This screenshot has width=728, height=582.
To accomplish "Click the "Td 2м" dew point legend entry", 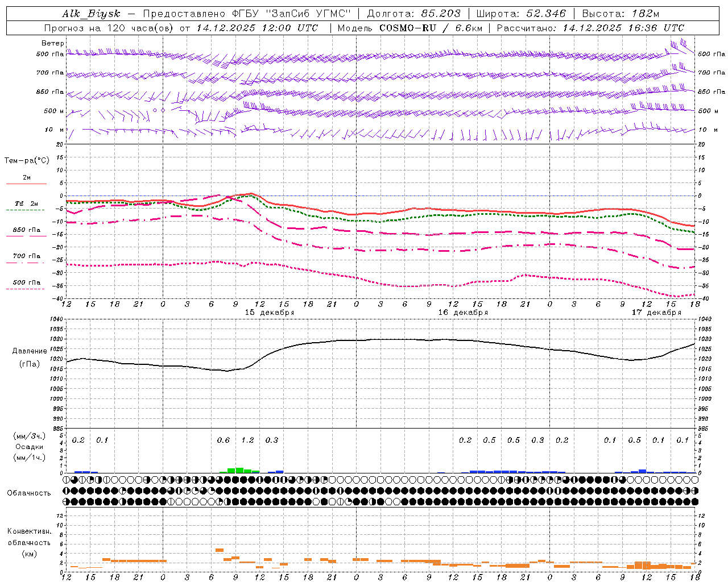I will click(x=27, y=203).
